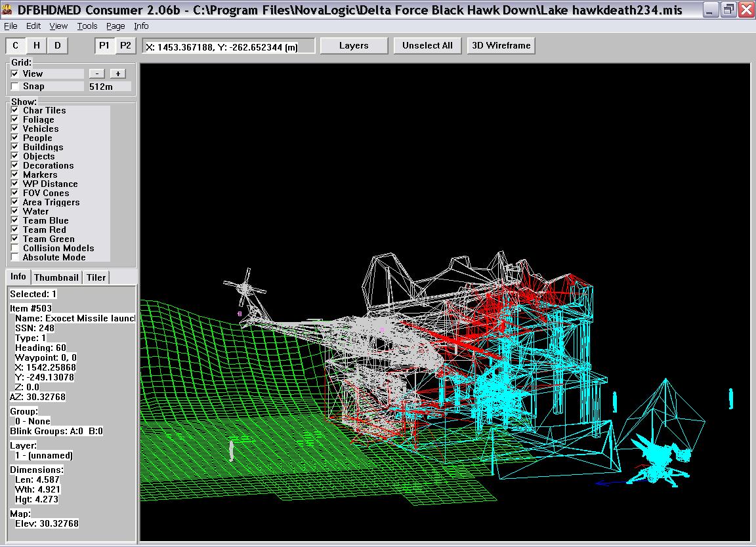The image size is (756, 547).
Task: Open the Tools menu
Action: tap(87, 26)
